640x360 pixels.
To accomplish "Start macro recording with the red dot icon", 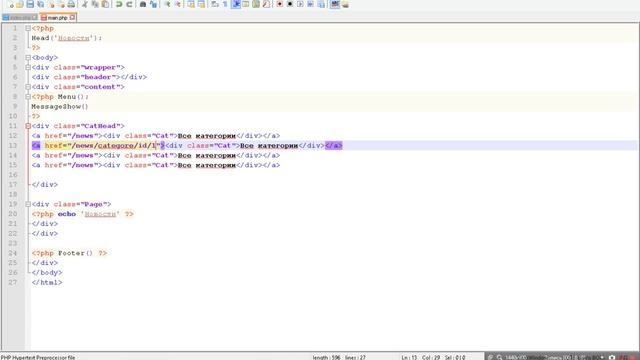I will [x=280, y=4].
